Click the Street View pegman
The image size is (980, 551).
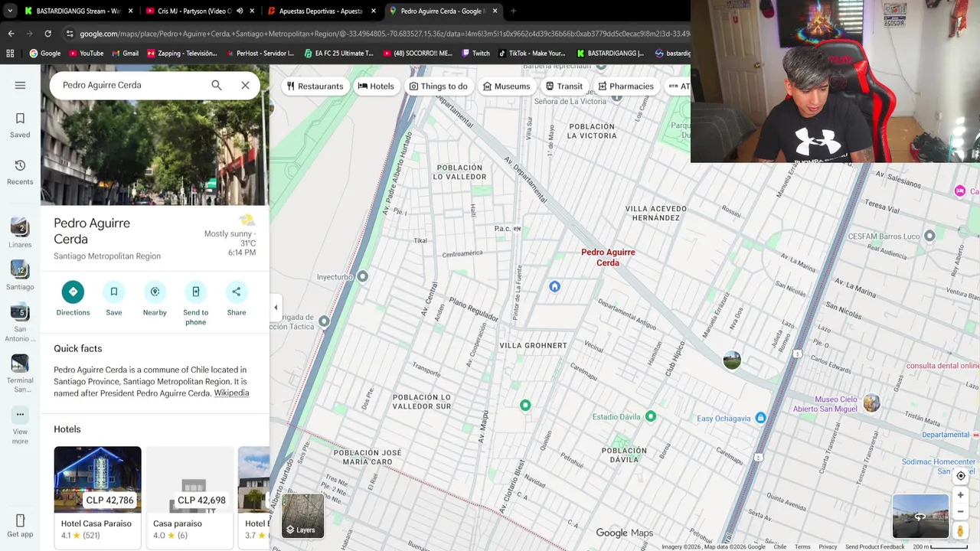tap(960, 530)
